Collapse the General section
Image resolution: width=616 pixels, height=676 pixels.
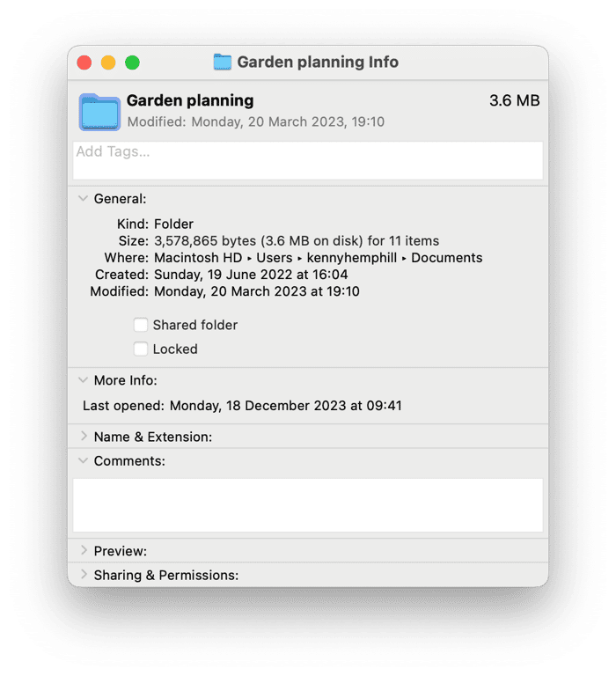click(84, 199)
